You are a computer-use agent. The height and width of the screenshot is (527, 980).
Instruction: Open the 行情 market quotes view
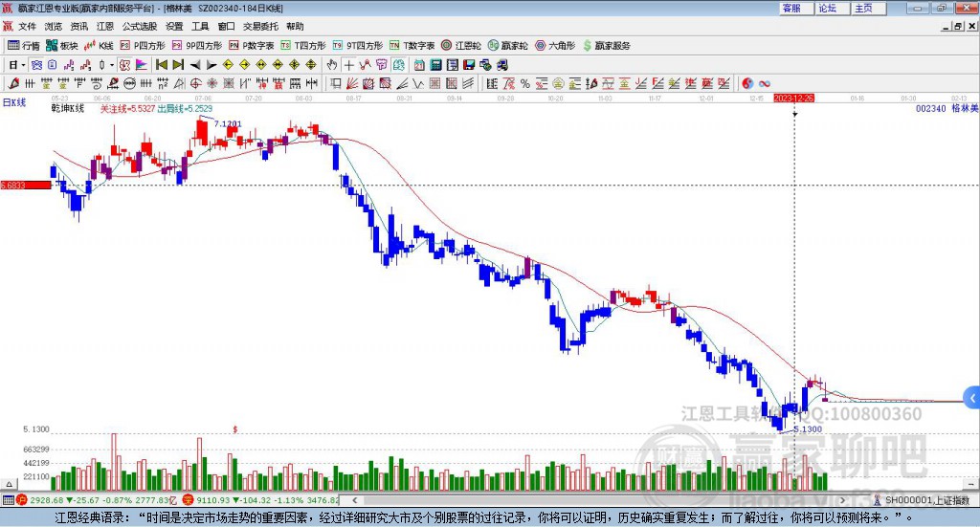[23, 46]
